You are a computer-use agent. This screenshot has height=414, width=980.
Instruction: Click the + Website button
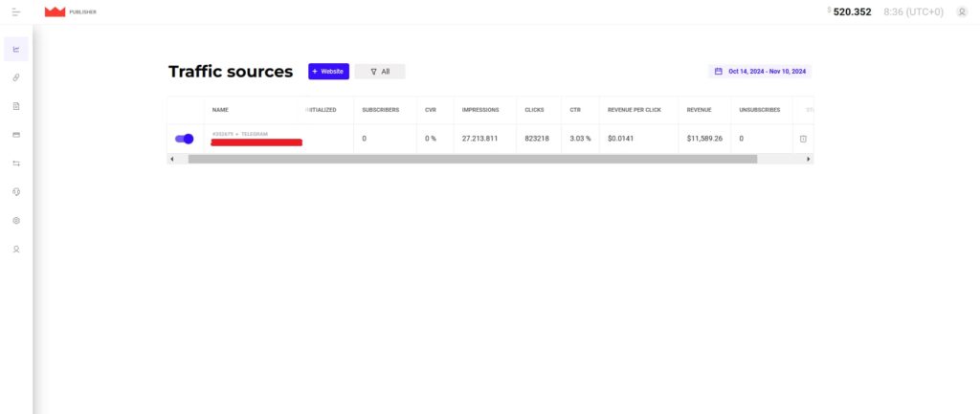coord(328,72)
